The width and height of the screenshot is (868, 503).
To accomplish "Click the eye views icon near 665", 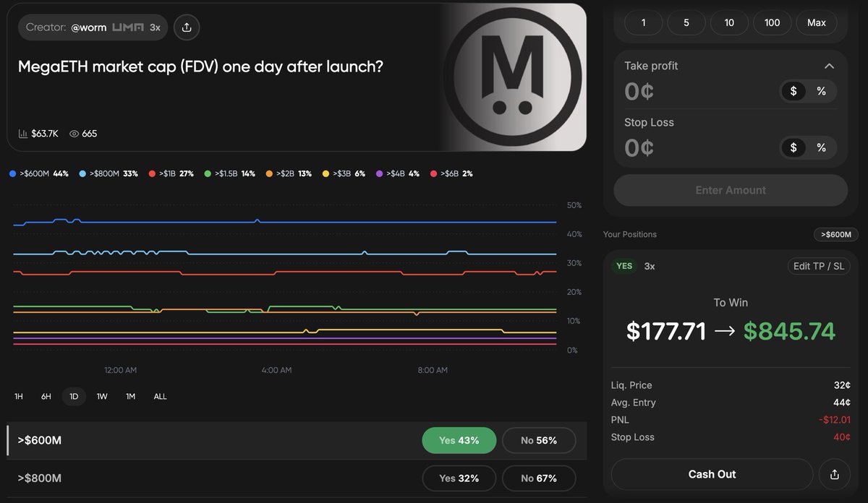I will [x=74, y=134].
